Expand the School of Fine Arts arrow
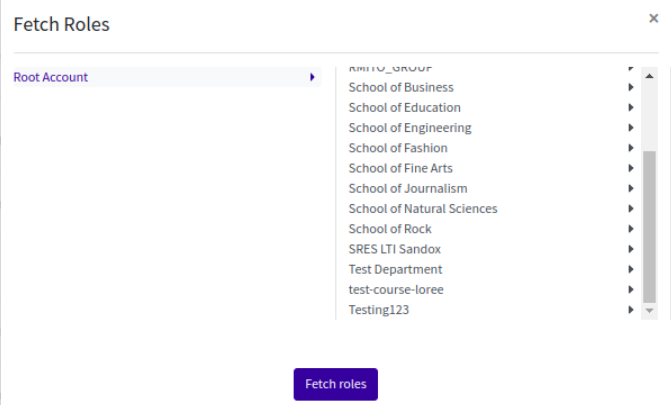Viewport: 671px width, 405px height. click(x=631, y=168)
